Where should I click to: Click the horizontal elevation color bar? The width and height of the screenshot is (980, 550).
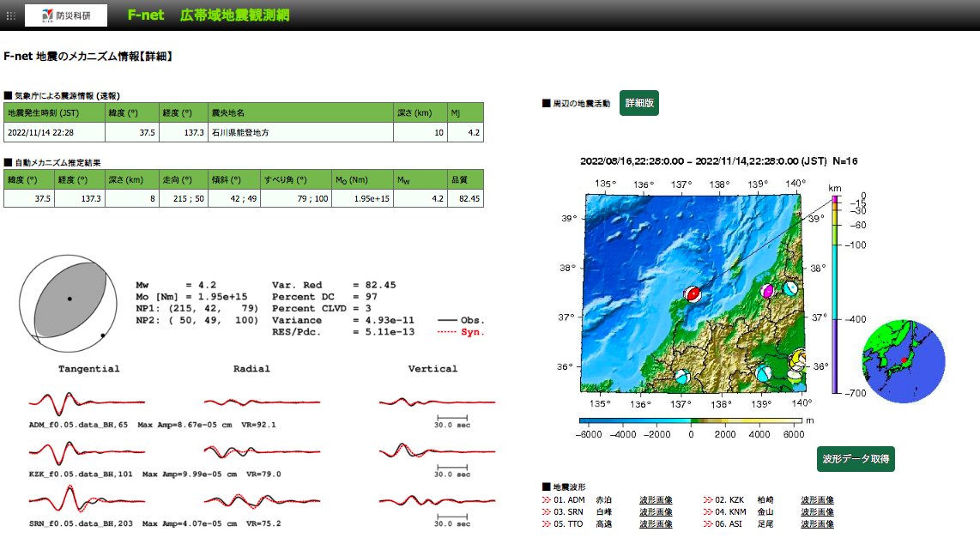(690, 420)
